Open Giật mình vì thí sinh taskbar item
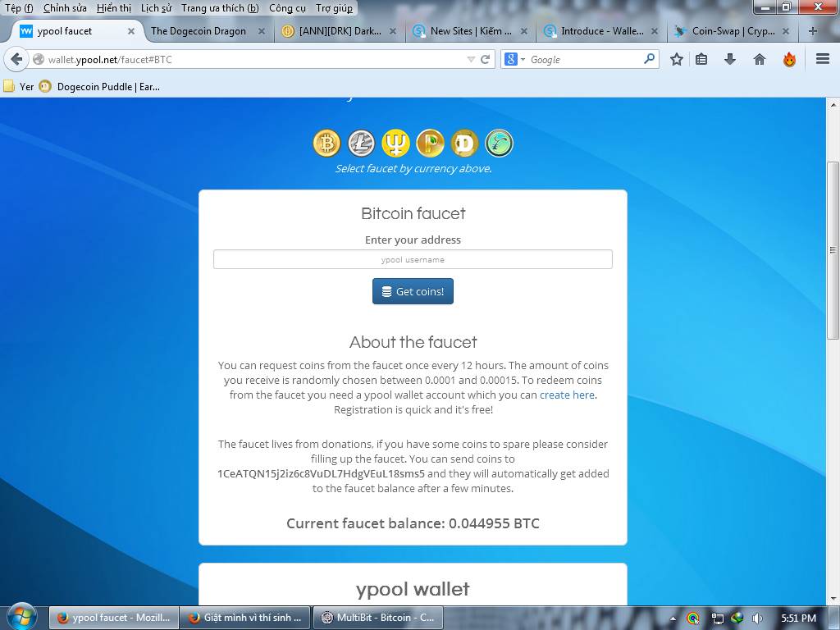 244,618
